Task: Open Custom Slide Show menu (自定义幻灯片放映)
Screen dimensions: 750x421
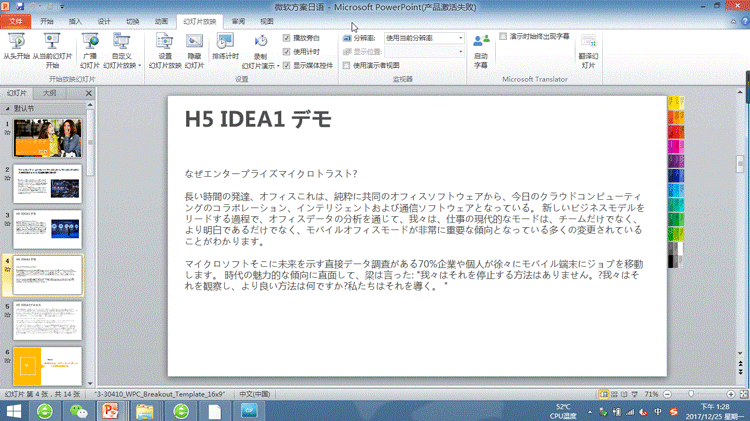Action: (x=121, y=51)
